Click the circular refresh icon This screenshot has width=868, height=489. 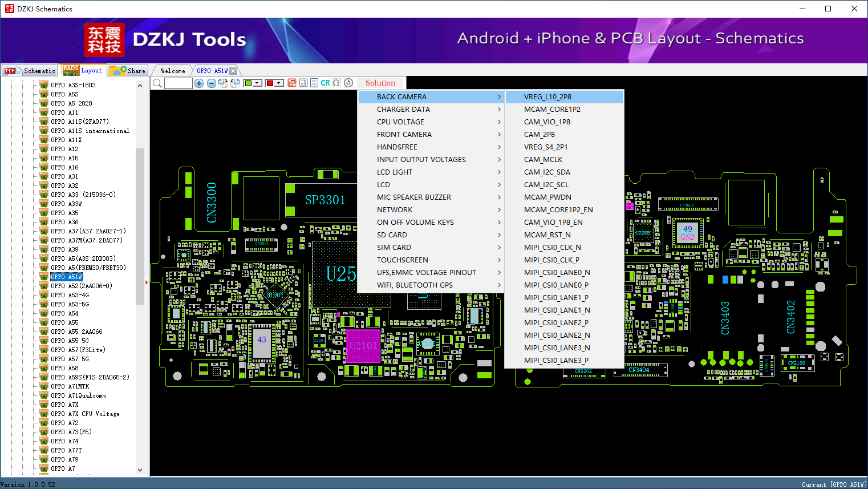coord(348,83)
